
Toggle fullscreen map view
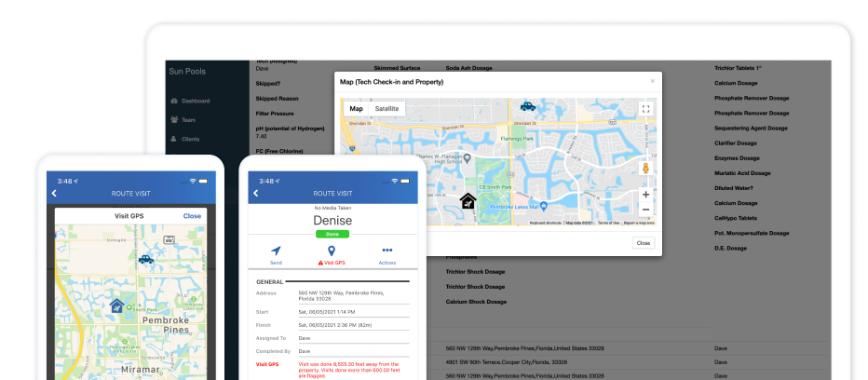(645, 109)
